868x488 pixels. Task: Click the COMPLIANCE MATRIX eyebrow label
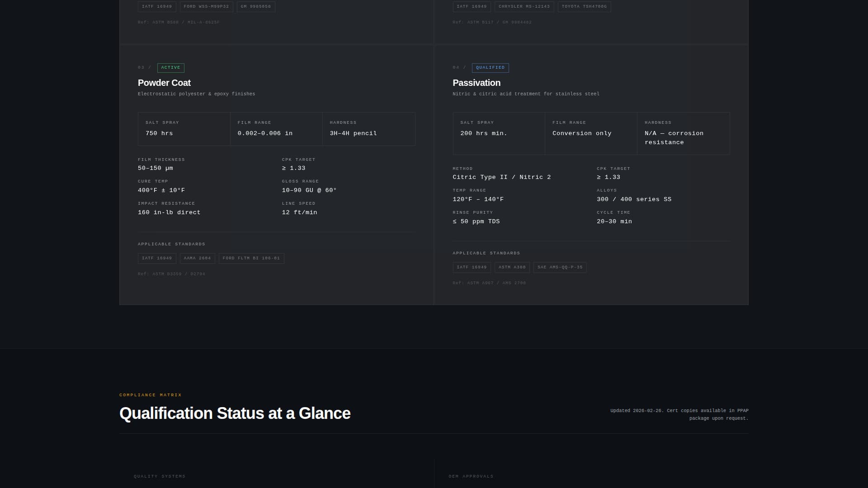click(x=151, y=395)
